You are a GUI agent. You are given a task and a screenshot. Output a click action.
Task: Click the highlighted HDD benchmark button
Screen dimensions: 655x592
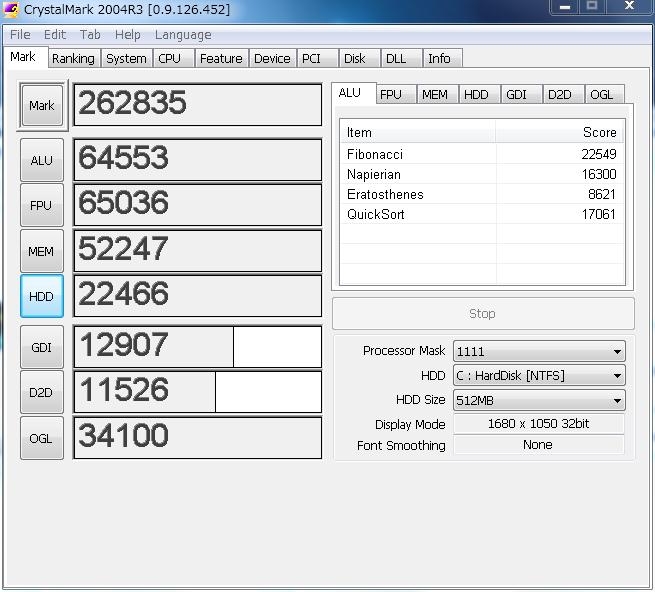(x=42, y=296)
